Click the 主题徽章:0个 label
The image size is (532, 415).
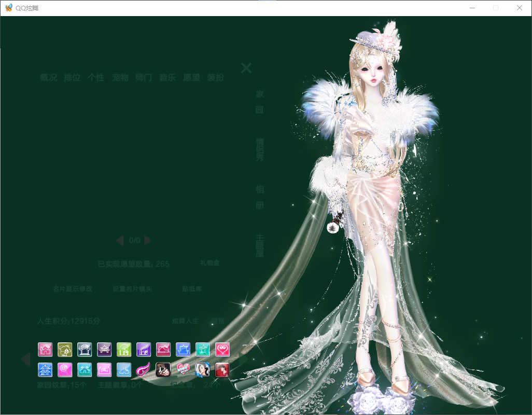click(x=120, y=385)
